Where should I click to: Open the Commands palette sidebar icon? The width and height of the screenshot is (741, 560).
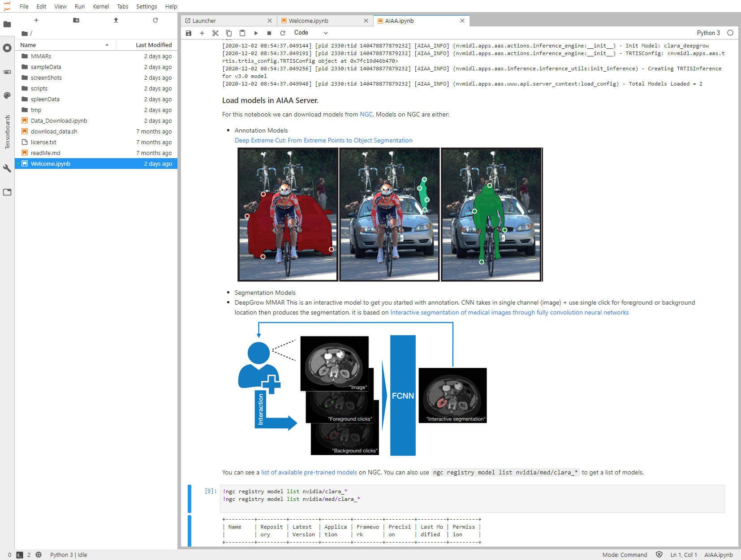click(x=7, y=95)
